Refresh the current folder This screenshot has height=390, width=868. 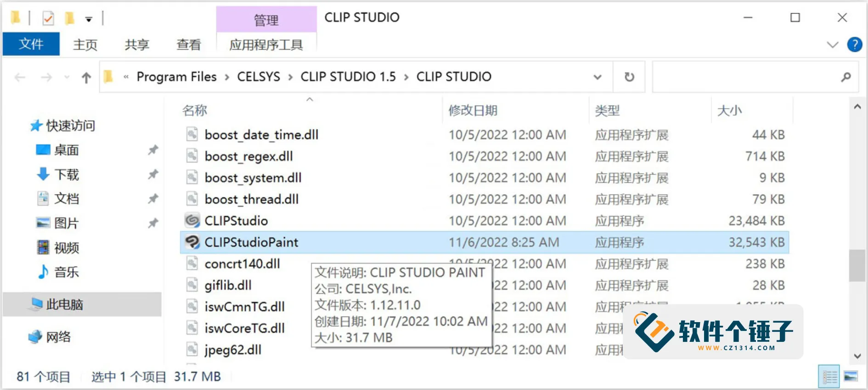pos(629,77)
